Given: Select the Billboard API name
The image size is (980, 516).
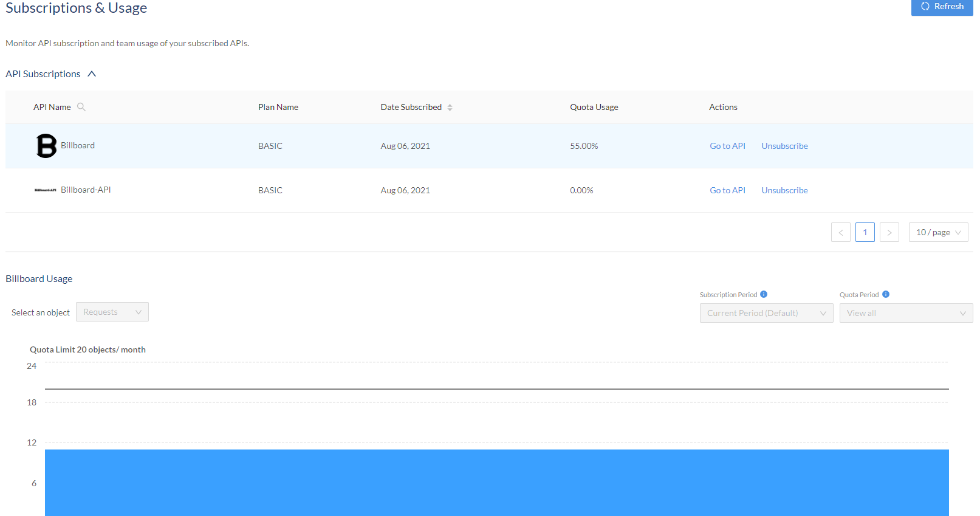Looking at the screenshot, I should click(78, 146).
